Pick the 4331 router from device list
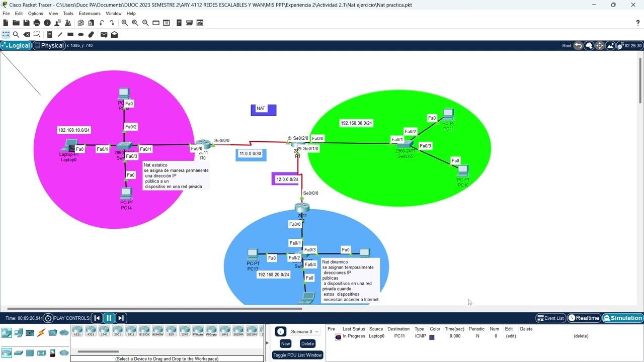The height and width of the screenshot is (362, 644). tap(77, 331)
